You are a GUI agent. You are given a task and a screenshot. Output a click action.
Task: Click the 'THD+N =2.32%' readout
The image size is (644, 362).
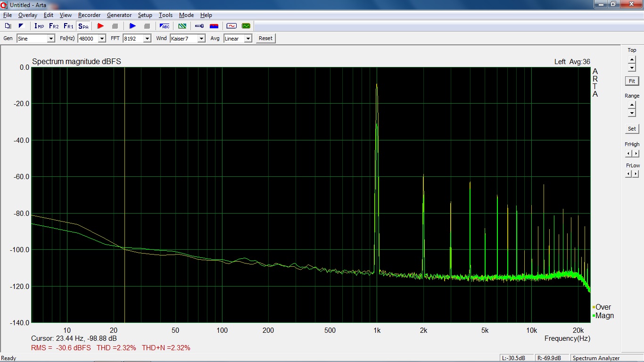(166, 348)
